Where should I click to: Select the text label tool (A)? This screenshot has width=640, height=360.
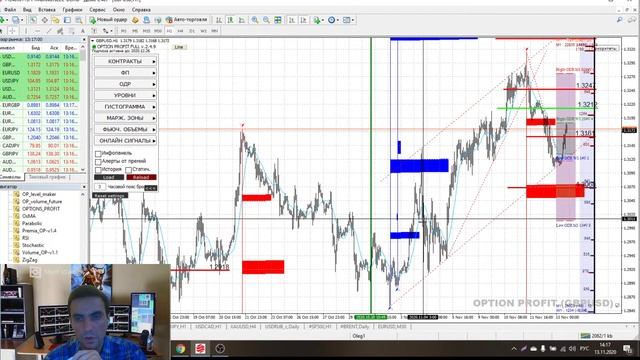(83, 31)
